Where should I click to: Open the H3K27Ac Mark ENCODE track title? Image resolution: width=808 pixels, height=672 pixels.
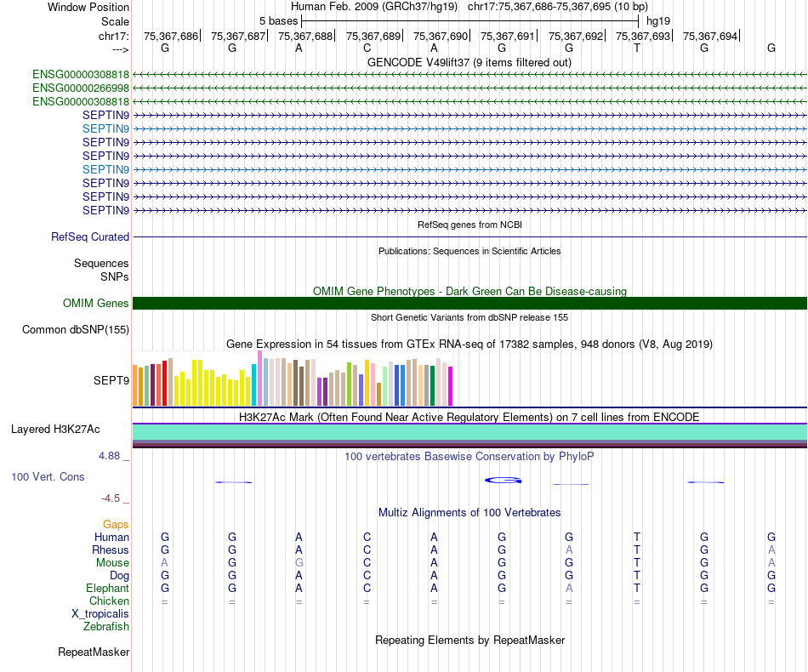469,418
